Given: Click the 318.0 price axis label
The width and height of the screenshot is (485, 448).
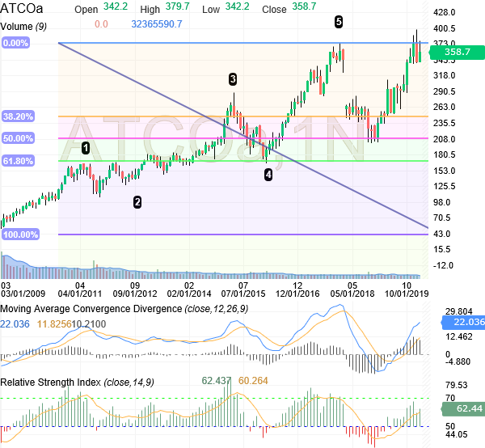Looking at the screenshot, I should pyautogui.click(x=445, y=76).
